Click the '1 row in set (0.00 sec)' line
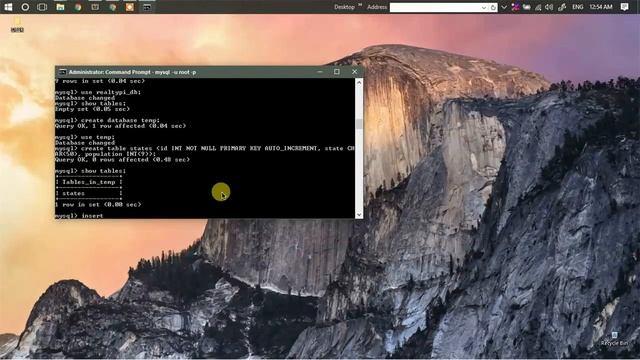The height and width of the screenshot is (360, 640). [98, 204]
